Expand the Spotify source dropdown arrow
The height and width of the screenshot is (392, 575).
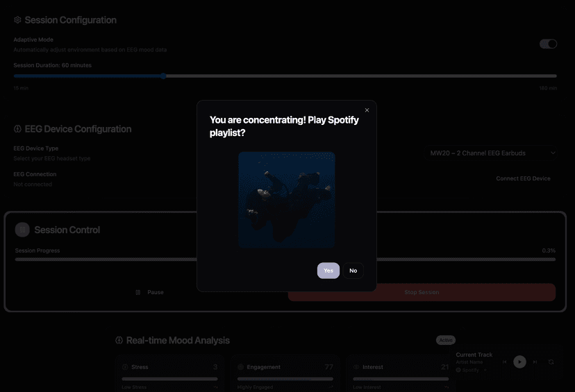[485, 370]
